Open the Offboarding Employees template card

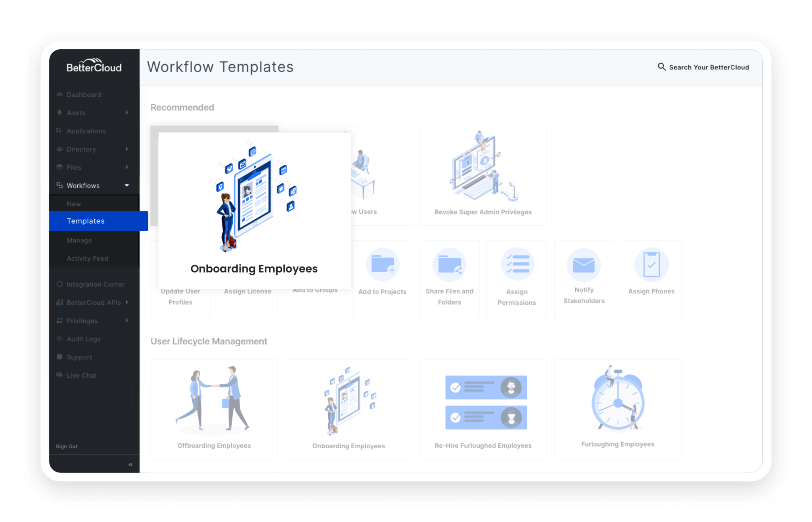pyautogui.click(x=214, y=409)
